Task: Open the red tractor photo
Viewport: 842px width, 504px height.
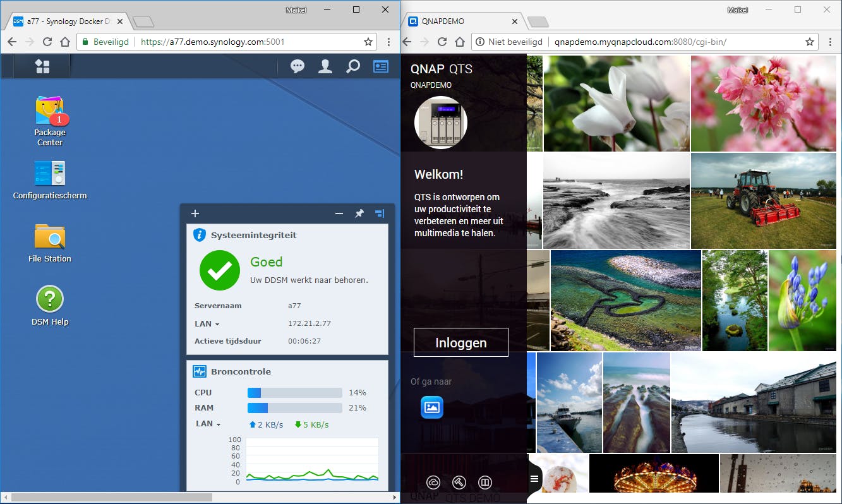Action: coord(764,201)
